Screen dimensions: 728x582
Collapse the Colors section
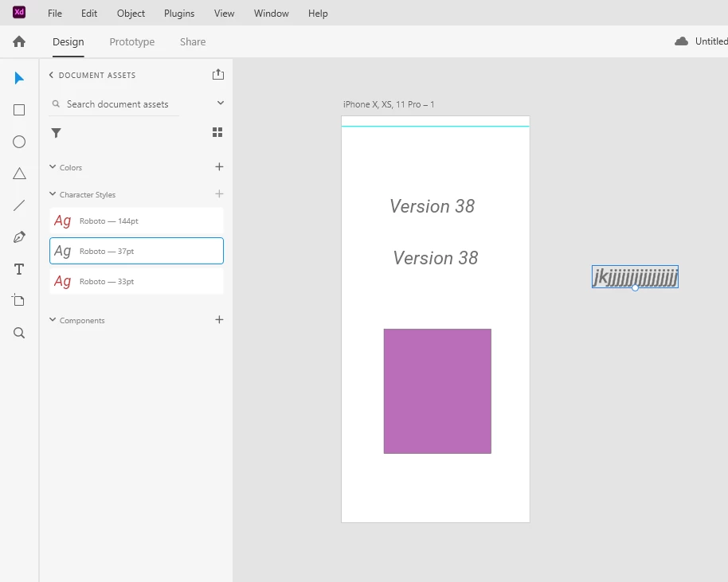point(53,166)
